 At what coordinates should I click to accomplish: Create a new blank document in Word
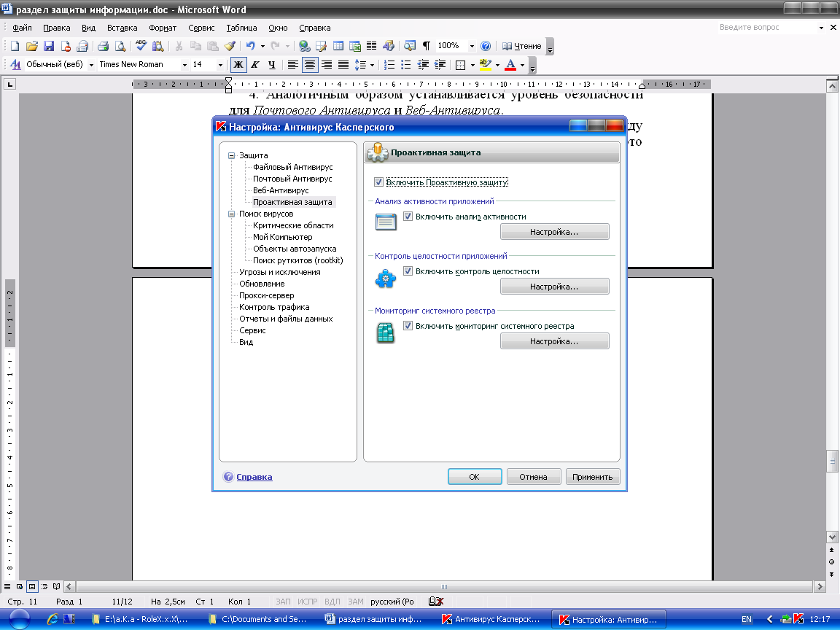(15, 46)
